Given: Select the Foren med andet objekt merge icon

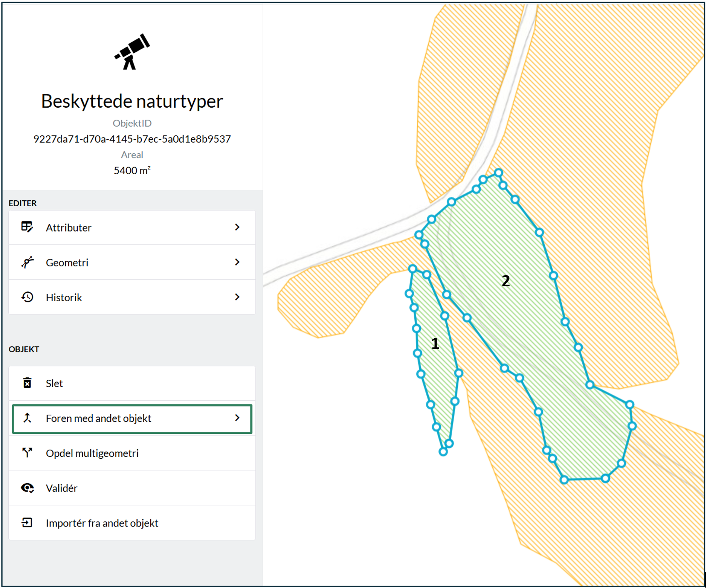Looking at the screenshot, I should tap(27, 418).
